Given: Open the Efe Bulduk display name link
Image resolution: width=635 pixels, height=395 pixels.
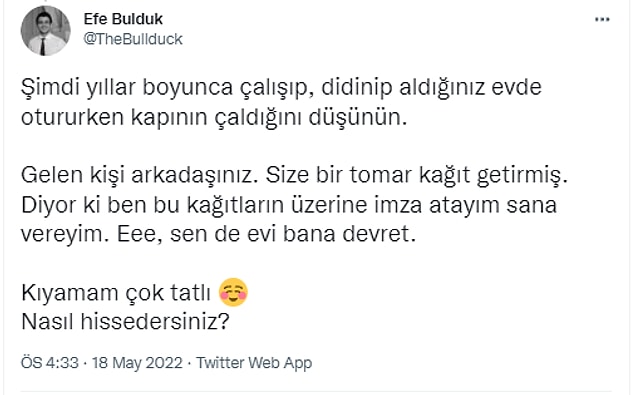Looking at the screenshot, I should (123, 19).
